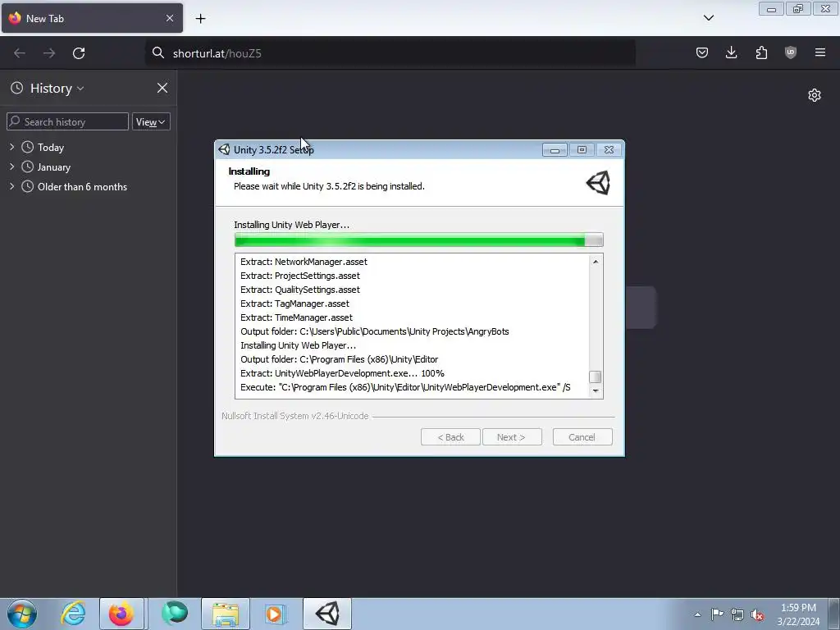The image size is (840, 630).
Task: Go back in Firefox navigation
Action: point(20,53)
